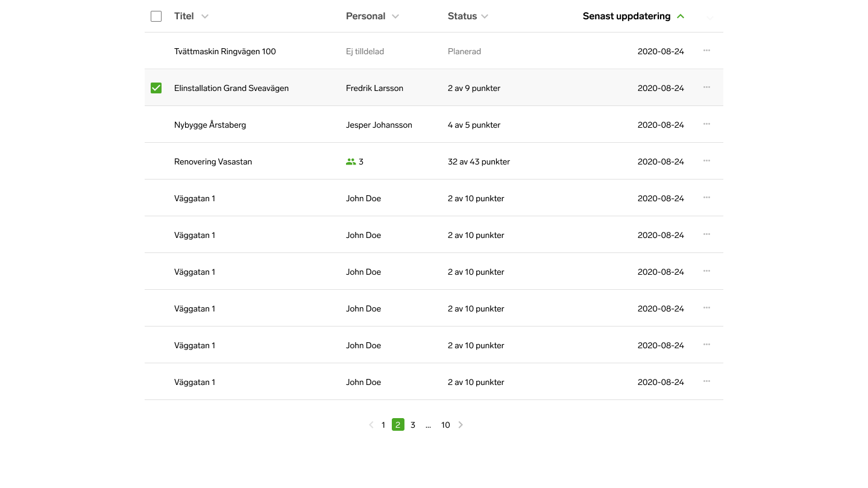Open the three-dot menu for the last Väggatan 1 row
868x488 pixels.
pos(706,381)
